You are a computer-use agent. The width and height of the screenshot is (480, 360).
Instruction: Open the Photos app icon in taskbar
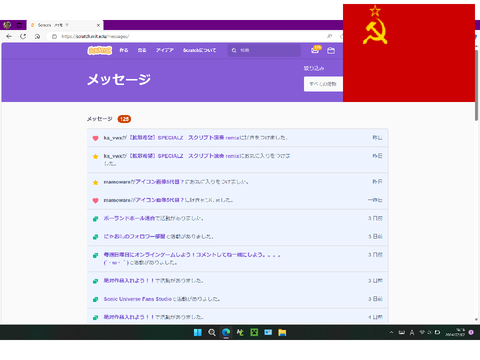coord(268,332)
